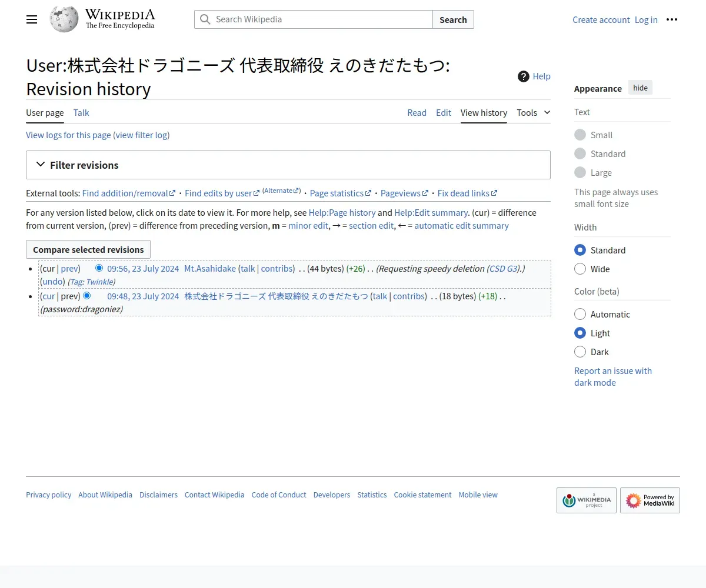Select the Large text size radio
706x588 pixels.
[x=580, y=172]
